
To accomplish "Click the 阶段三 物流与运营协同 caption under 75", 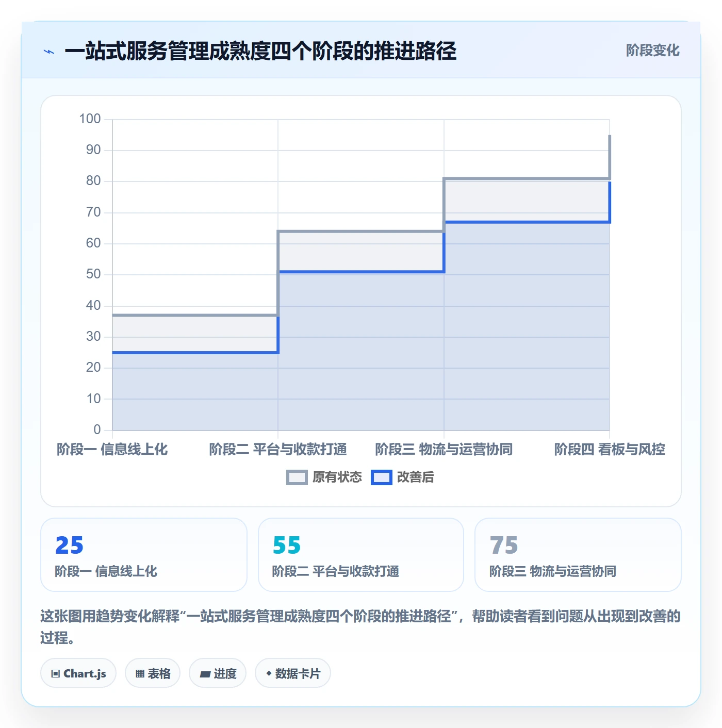I will 553,571.
